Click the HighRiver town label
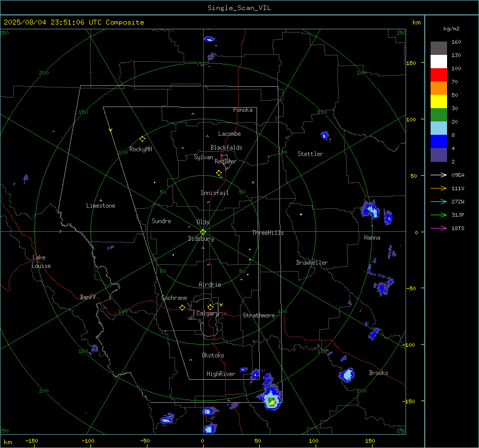 coord(221,374)
